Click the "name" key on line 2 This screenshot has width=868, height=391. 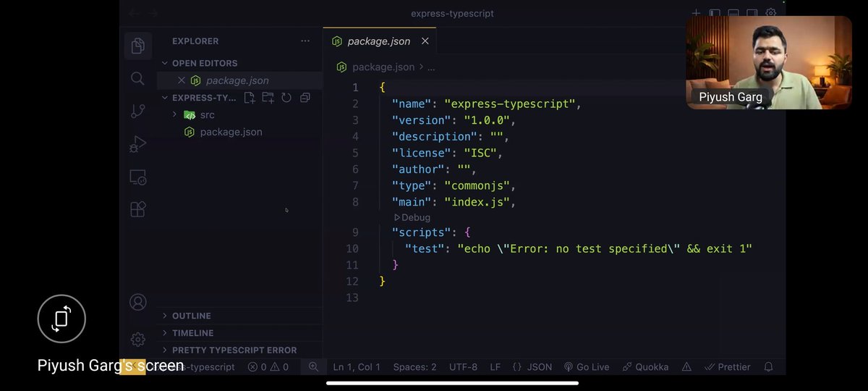412,104
